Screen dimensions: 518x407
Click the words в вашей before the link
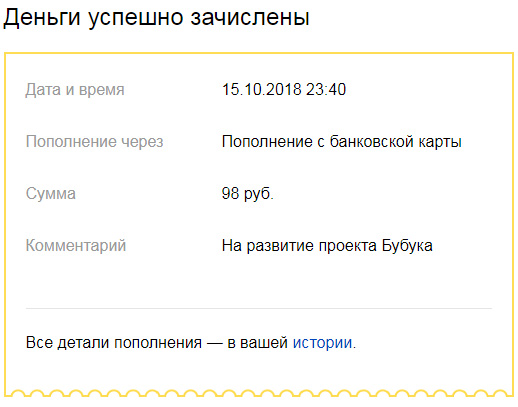257,343
